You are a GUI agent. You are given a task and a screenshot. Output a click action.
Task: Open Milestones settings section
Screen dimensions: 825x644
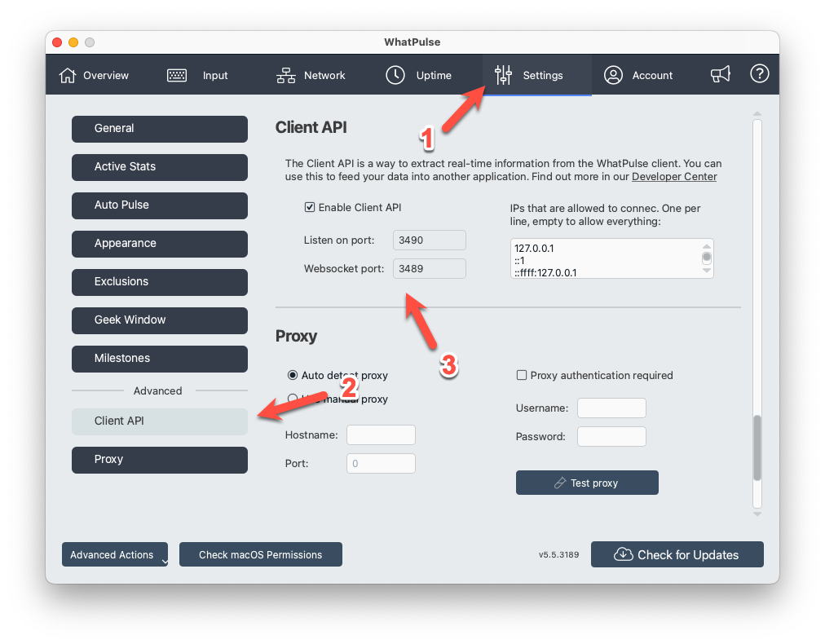click(x=160, y=359)
